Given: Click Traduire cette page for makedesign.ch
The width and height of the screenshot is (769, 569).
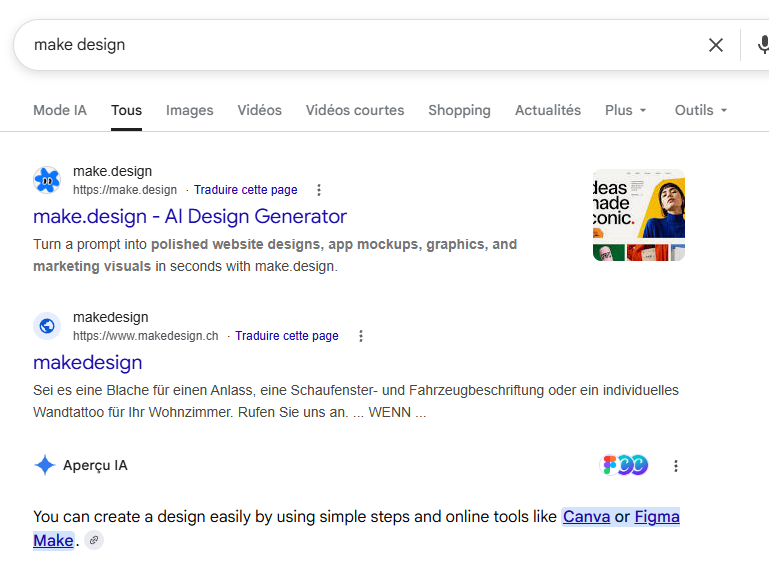Looking at the screenshot, I should tap(287, 336).
